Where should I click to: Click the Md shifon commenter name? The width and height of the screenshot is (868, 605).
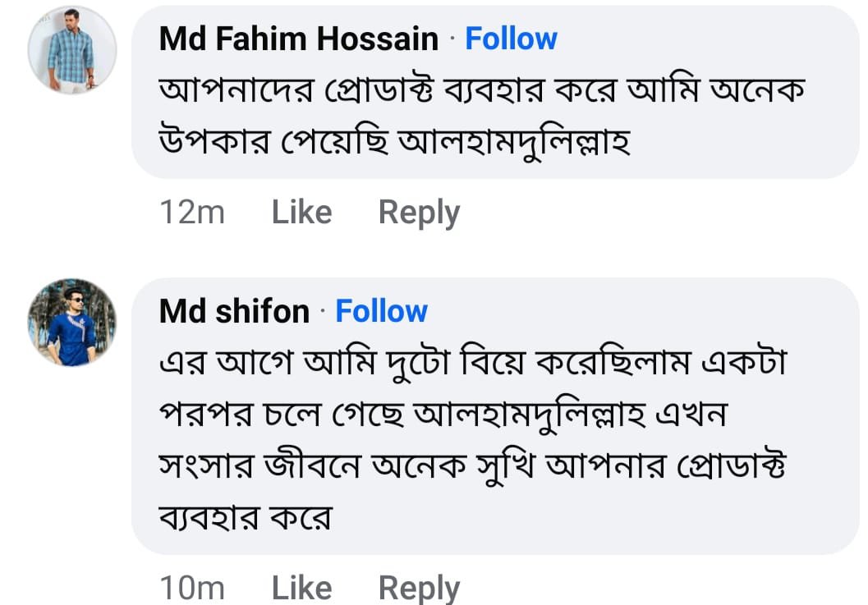(234, 311)
